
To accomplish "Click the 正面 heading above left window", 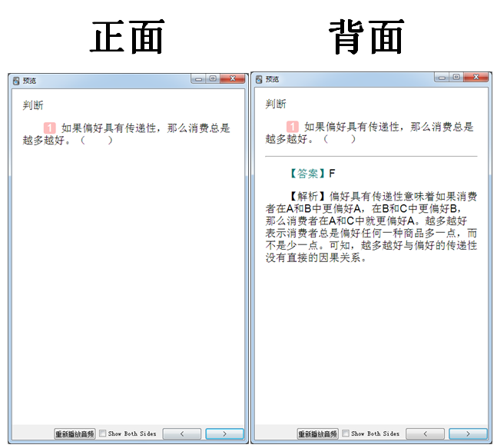I will point(127,36).
